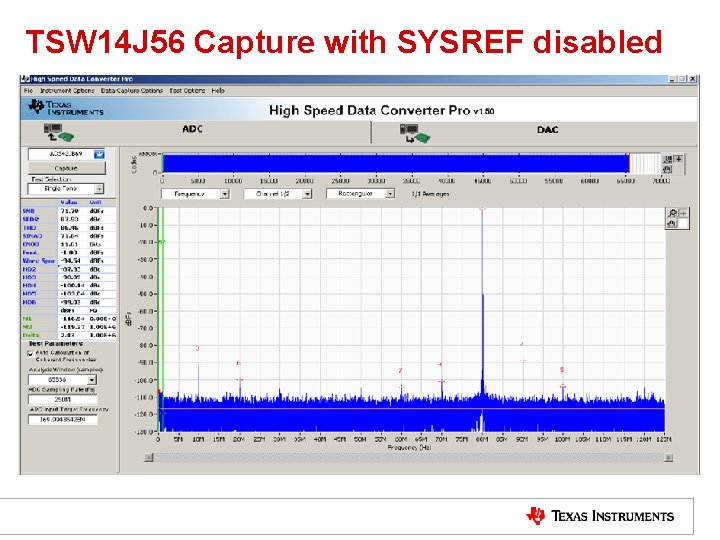The image size is (720, 540).
Task: Click the SINAD row label
Action: click(x=32, y=236)
